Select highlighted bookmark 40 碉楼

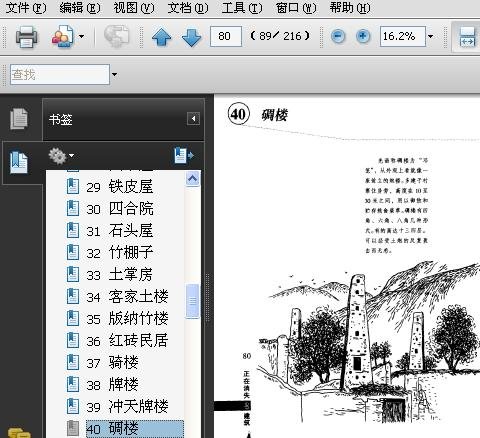[135, 429]
